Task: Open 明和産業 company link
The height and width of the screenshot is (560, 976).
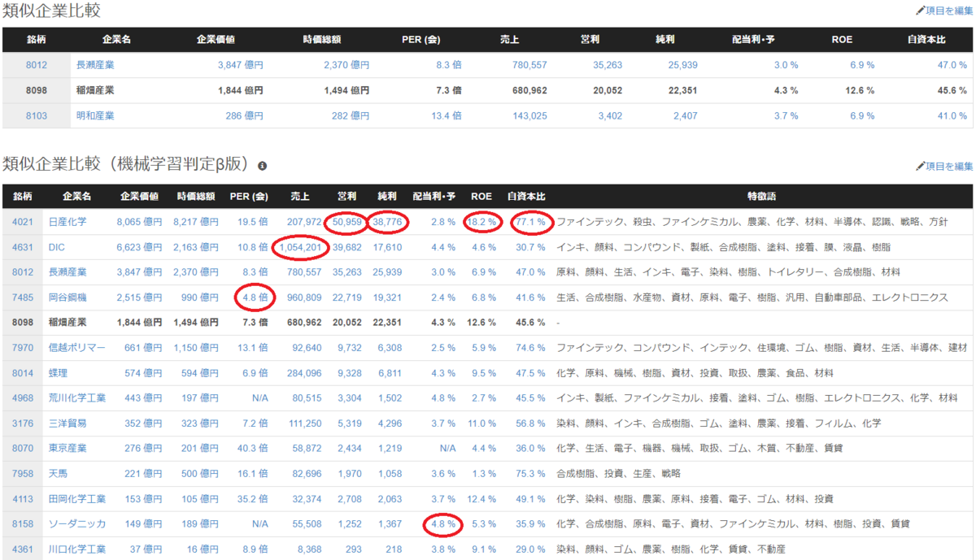Action: pos(95,115)
